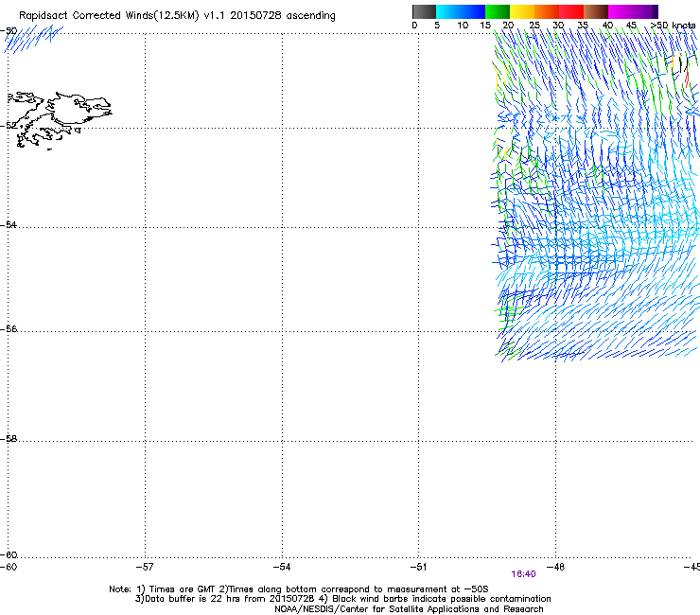
Task: Click the date '20150728 ascending' in title
Action: click(x=283, y=16)
